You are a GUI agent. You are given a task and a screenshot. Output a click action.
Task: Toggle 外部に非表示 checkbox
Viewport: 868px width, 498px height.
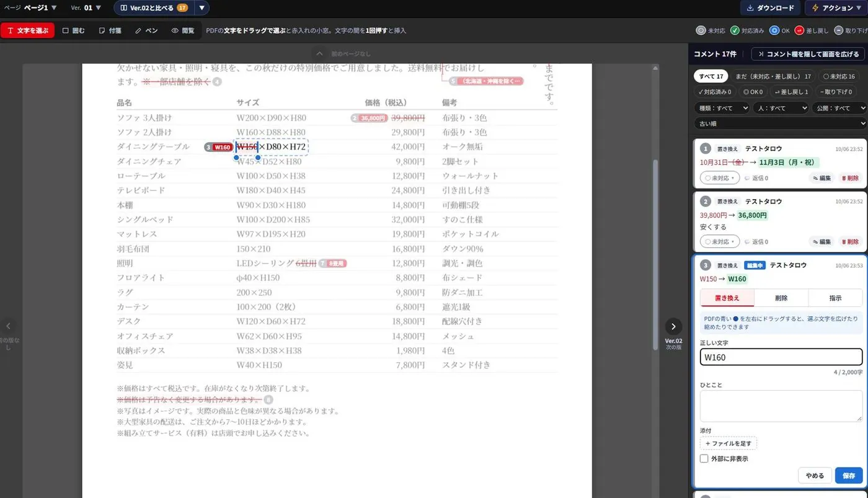pyautogui.click(x=704, y=459)
